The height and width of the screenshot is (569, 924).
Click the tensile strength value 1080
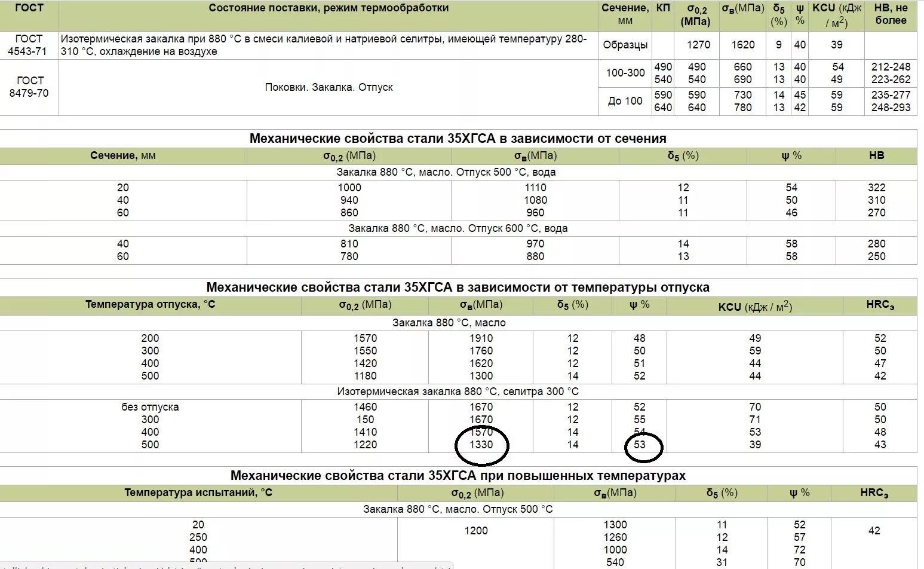[x=535, y=200]
